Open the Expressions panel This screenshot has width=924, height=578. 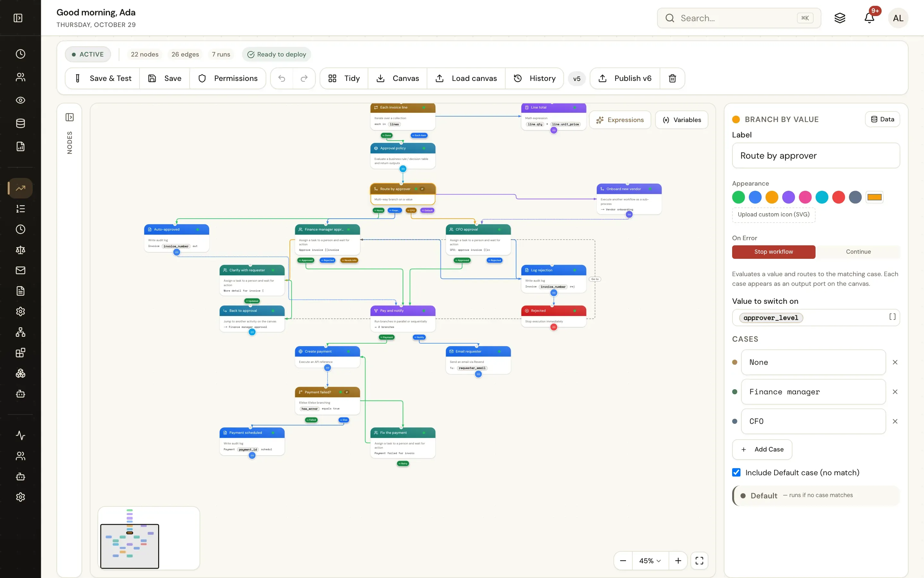click(x=620, y=120)
